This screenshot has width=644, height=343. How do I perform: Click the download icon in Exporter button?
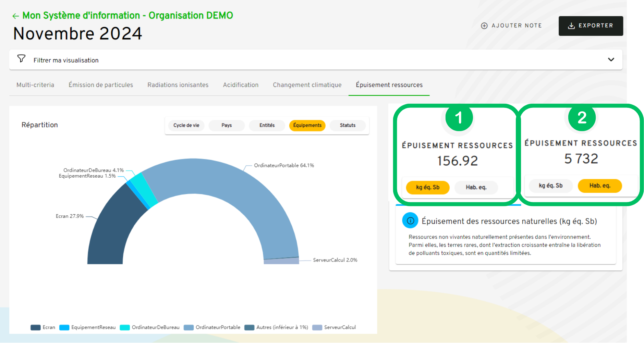(571, 26)
